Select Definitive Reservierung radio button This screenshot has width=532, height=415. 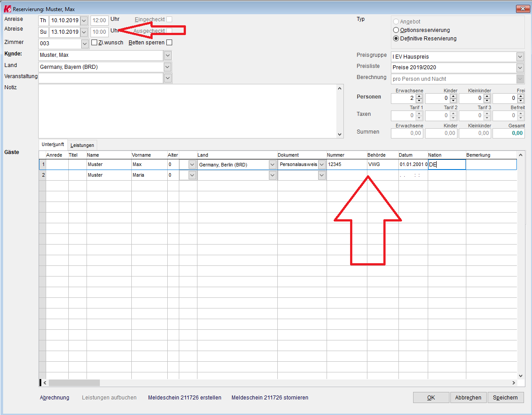(x=396, y=39)
